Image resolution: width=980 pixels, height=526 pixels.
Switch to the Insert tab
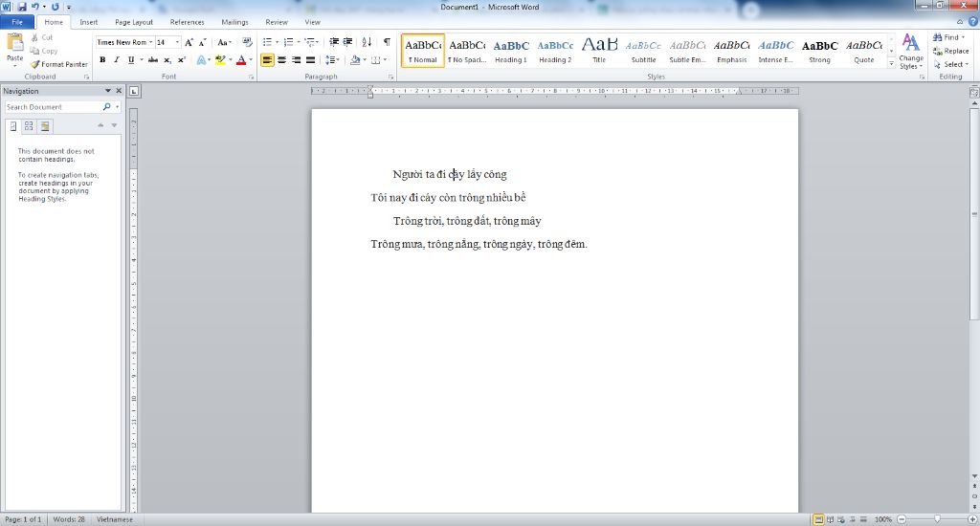pyautogui.click(x=88, y=22)
